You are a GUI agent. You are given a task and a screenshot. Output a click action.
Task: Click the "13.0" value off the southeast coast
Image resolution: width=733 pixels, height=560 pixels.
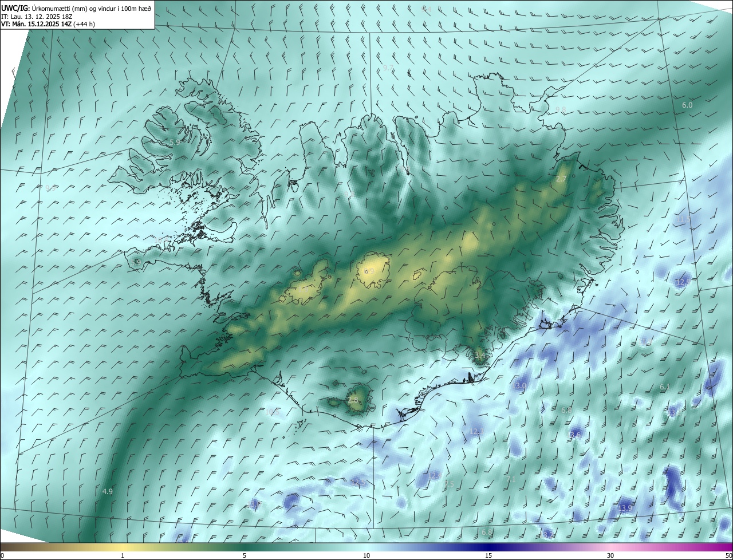519,387
